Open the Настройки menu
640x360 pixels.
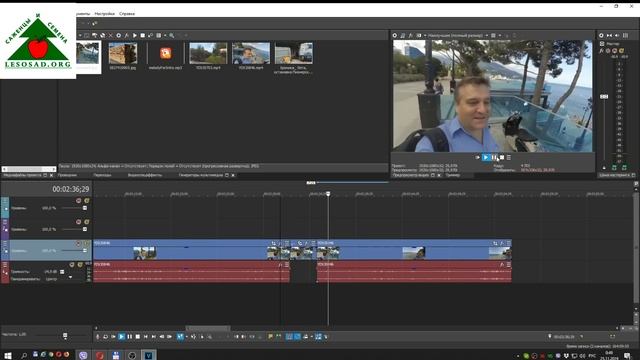[104, 13]
